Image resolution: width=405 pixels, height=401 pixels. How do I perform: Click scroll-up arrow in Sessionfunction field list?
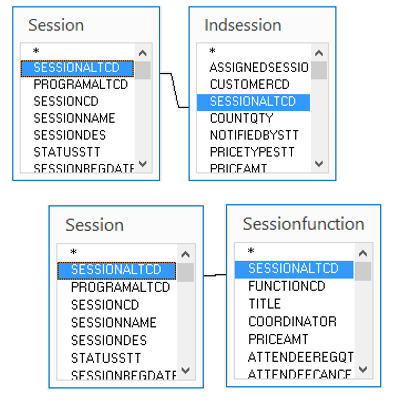click(x=363, y=254)
